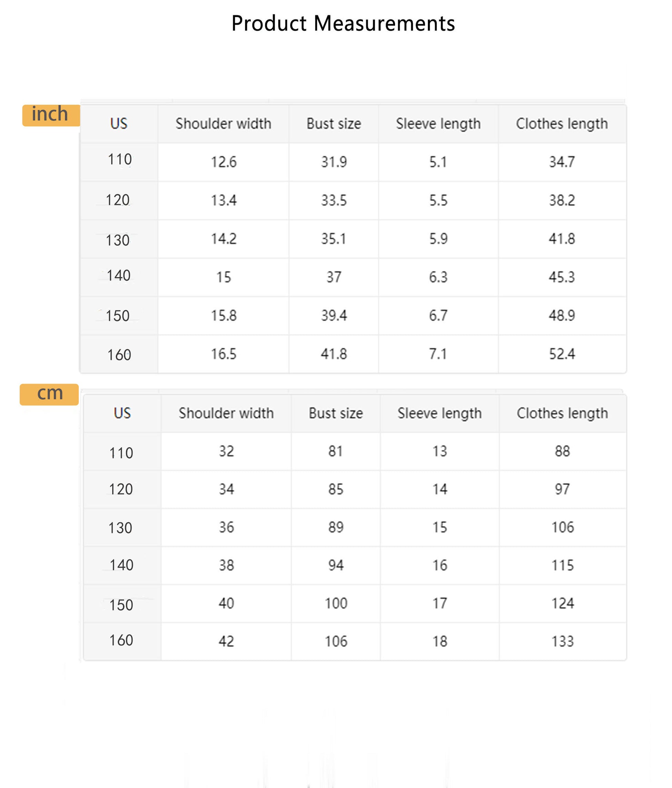Click the US header in cm table
This screenshot has width=672, height=788.
pos(122,413)
